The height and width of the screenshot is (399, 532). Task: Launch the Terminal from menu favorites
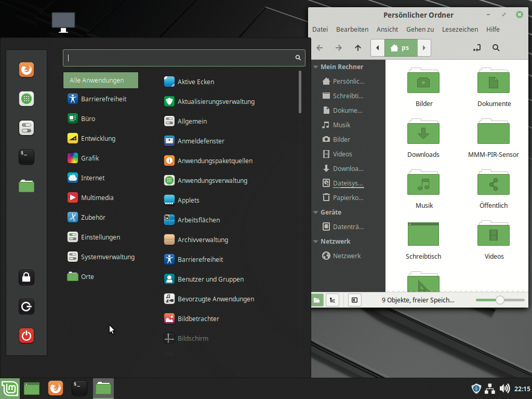(x=26, y=157)
